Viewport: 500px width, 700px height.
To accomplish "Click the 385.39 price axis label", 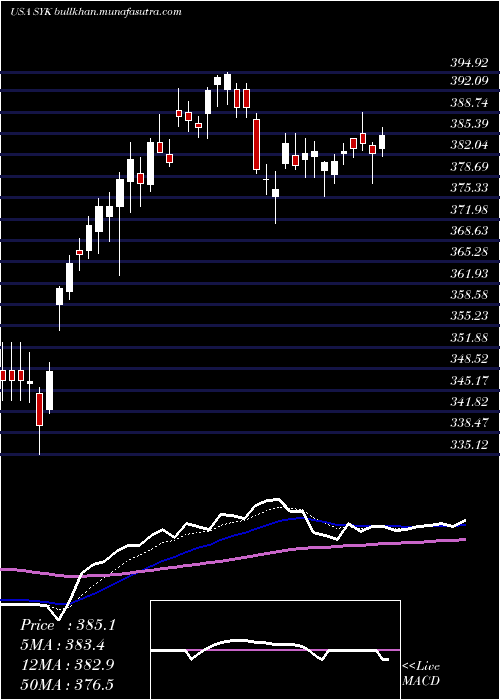I will (468, 124).
